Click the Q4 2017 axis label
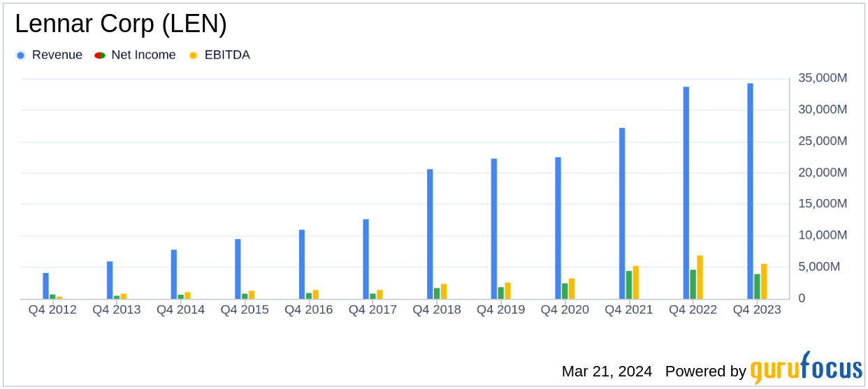This screenshot has width=868, height=389. [x=372, y=309]
